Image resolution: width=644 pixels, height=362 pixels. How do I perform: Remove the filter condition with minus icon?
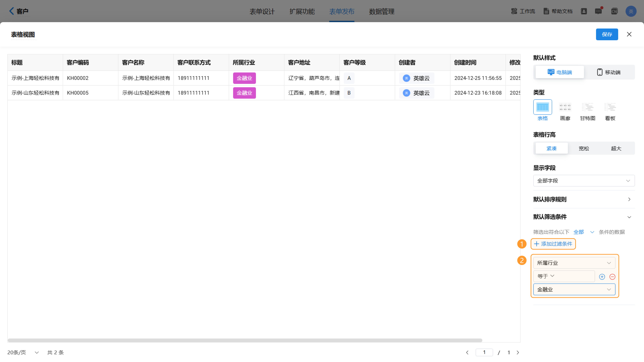point(612,277)
